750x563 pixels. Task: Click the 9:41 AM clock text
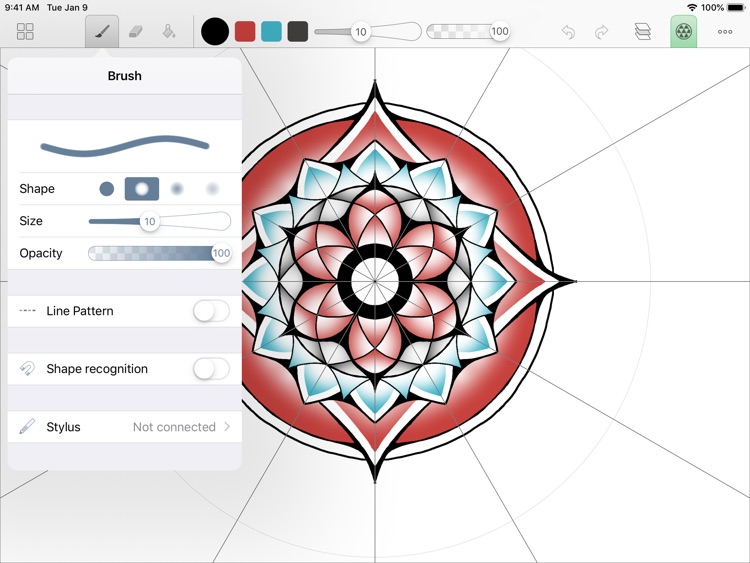coord(22,8)
